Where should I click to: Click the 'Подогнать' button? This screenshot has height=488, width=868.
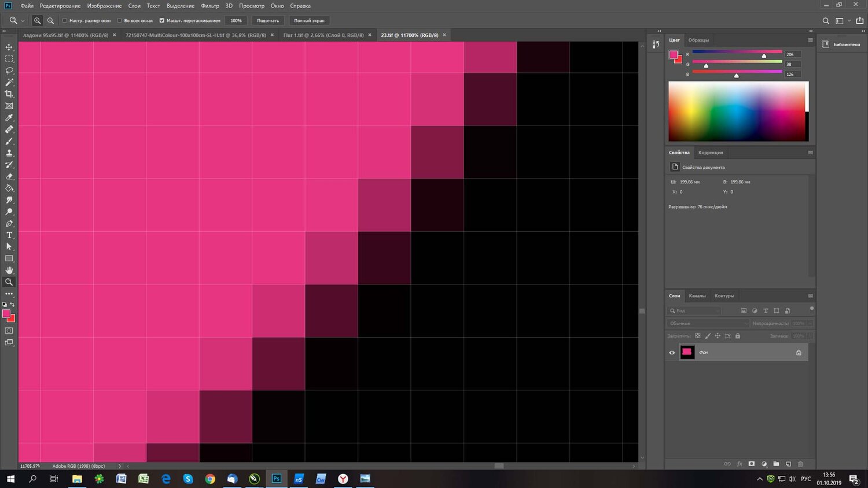268,21
